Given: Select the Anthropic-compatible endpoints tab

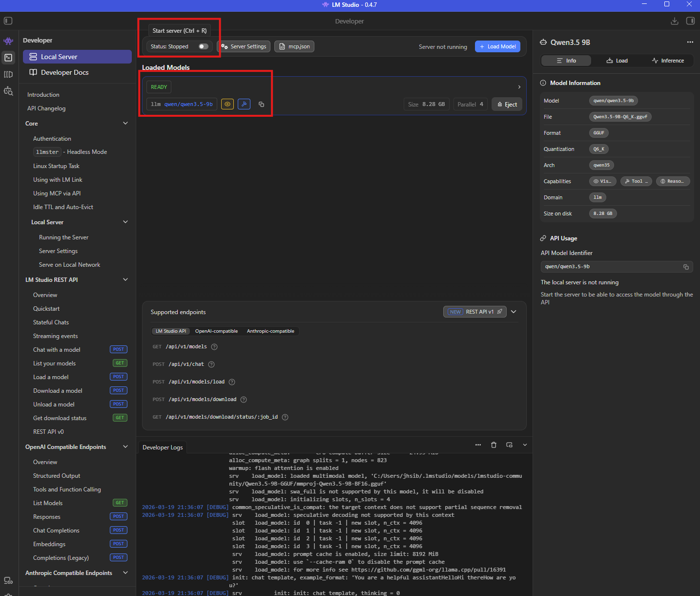Looking at the screenshot, I should [x=270, y=331].
